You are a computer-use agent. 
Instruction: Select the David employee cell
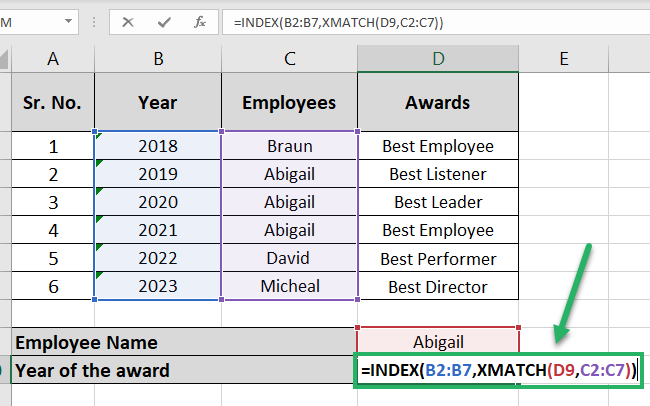290,259
